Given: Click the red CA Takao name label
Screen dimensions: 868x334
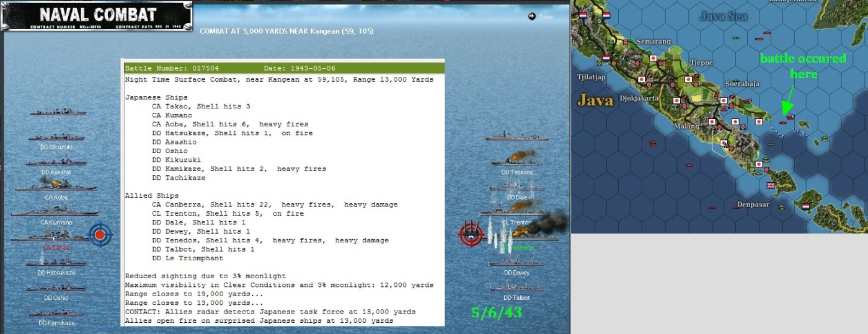Looking at the screenshot, I should pyautogui.click(x=56, y=247).
